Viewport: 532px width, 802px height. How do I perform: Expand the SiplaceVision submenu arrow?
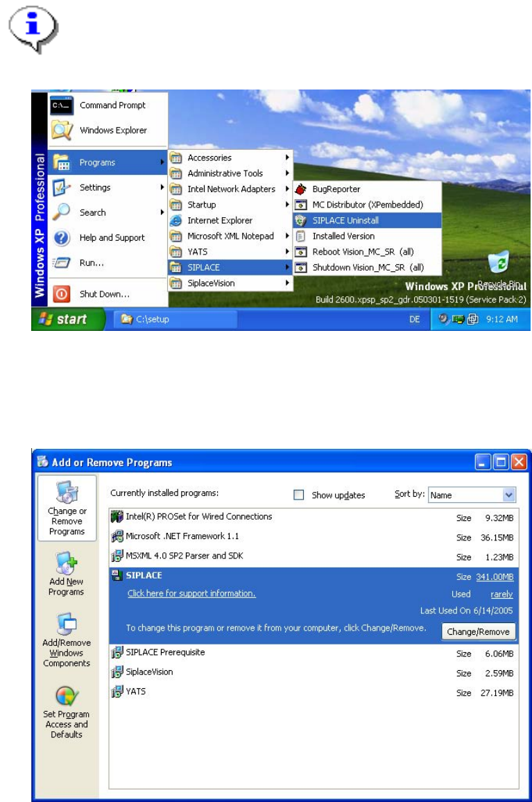tap(287, 283)
